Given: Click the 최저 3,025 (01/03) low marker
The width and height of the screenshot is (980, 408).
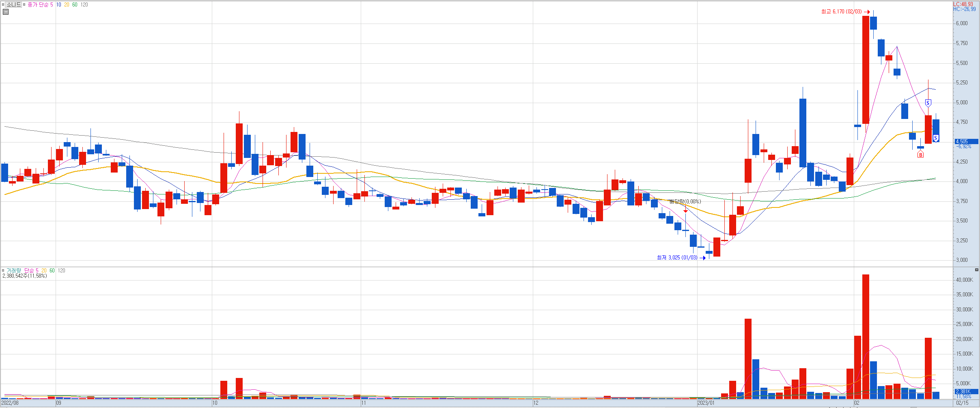Looking at the screenshot, I should pyautogui.click(x=681, y=257).
